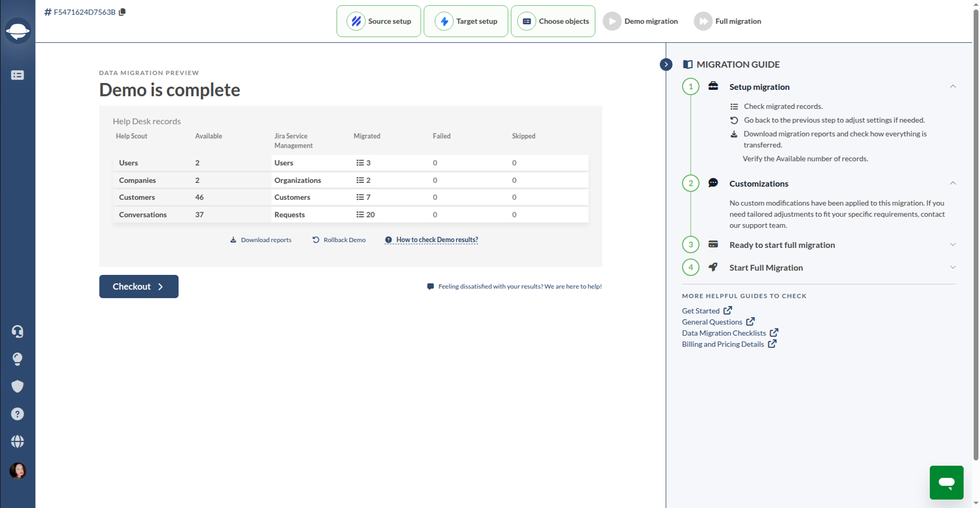The height and width of the screenshot is (508, 980).
Task: Click Rollback Demo
Action: click(x=339, y=240)
